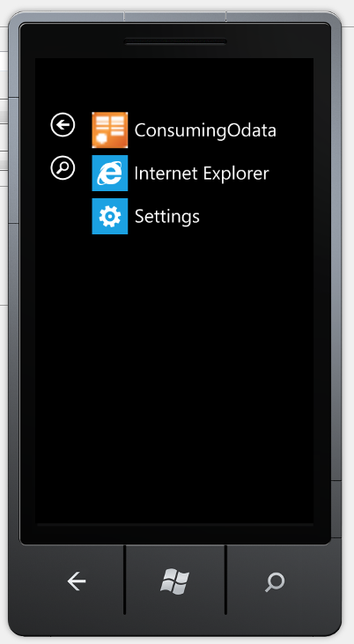Click the empty black area below Settings
Image resolution: width=354 pixels, height=644 pixels.
tap(174, 370)
